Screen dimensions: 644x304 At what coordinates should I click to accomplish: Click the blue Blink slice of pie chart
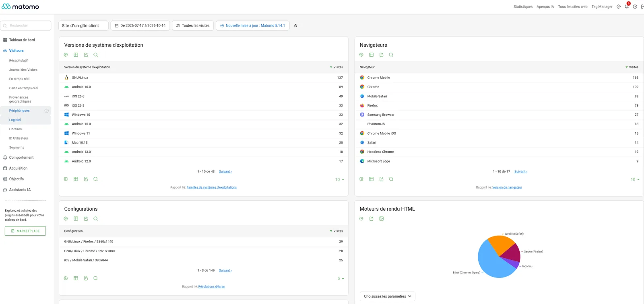click(x=491, y=261)
